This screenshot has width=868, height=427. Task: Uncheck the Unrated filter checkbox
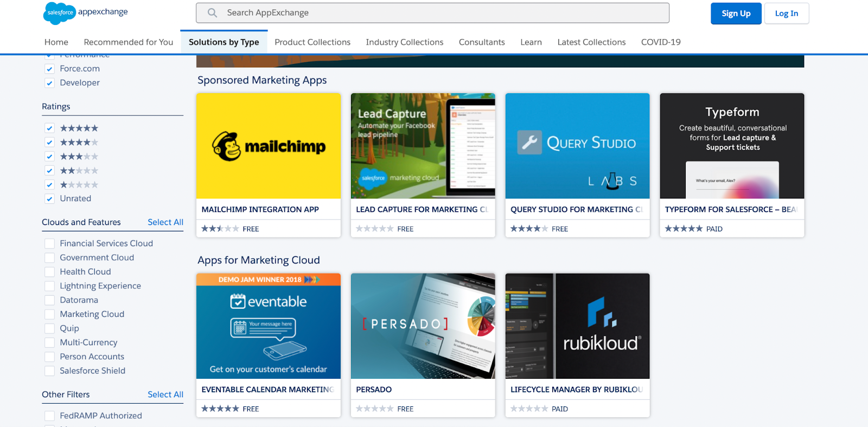click(x=49, y=199)
